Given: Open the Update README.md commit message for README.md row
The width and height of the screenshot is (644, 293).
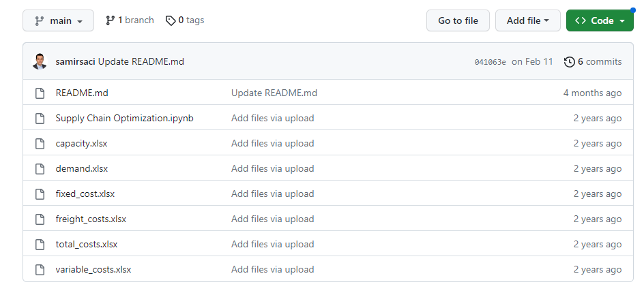Looking at the screenshot, I should click(274, 93).
